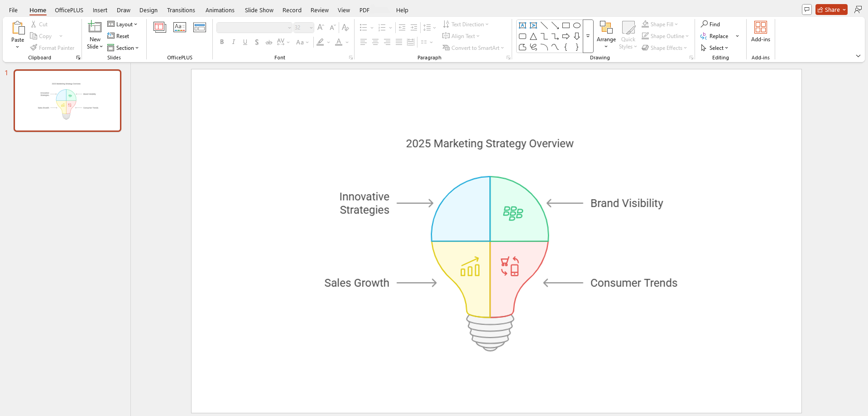Viewport: 868px width, 416px height.
Task: Switch to the Animations ribbon tab
Action: (220, 10)
